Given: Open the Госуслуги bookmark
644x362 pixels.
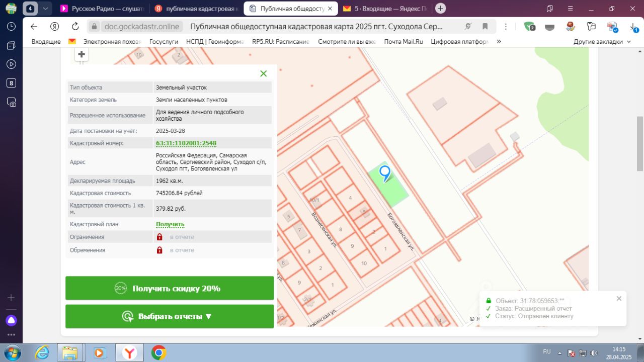Looking at the screenshot, I should pyautogui.click(x=164, y=42).
